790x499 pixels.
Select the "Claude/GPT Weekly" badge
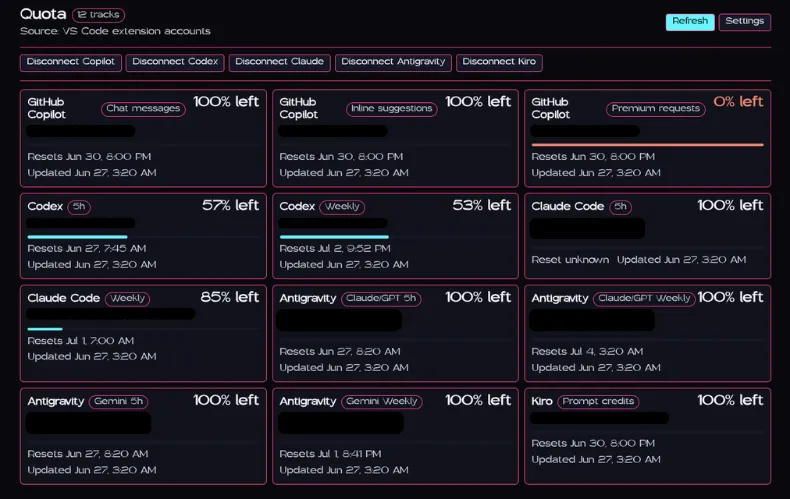[644, 298]
